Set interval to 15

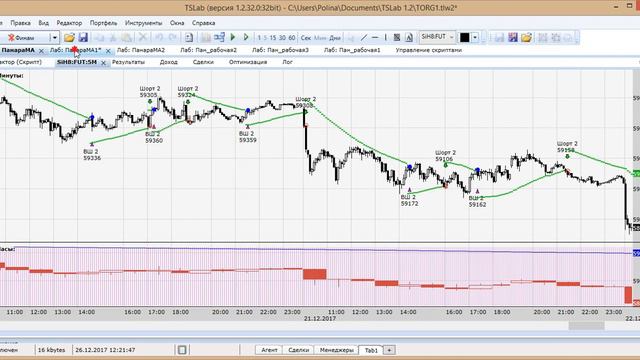[273, 38]
